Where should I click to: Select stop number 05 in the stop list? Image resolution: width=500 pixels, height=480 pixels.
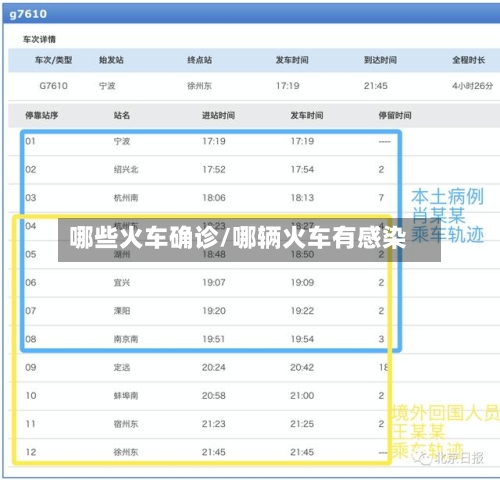pos(30,254)
